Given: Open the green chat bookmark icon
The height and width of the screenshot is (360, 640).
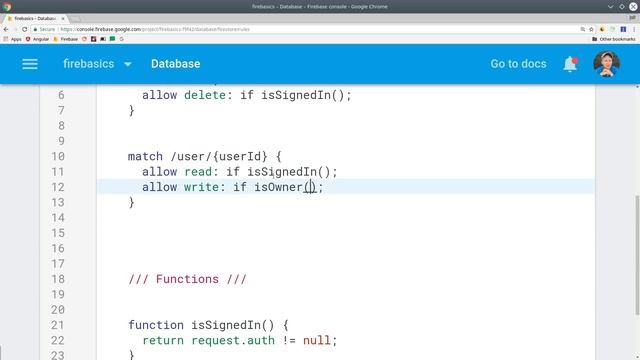Looking at the screenshot, I should (112, 39).
